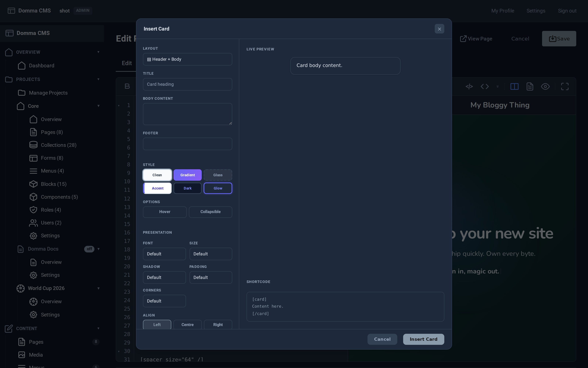
Task: Select the Clean card style swatch
Action: click(157, 175)
